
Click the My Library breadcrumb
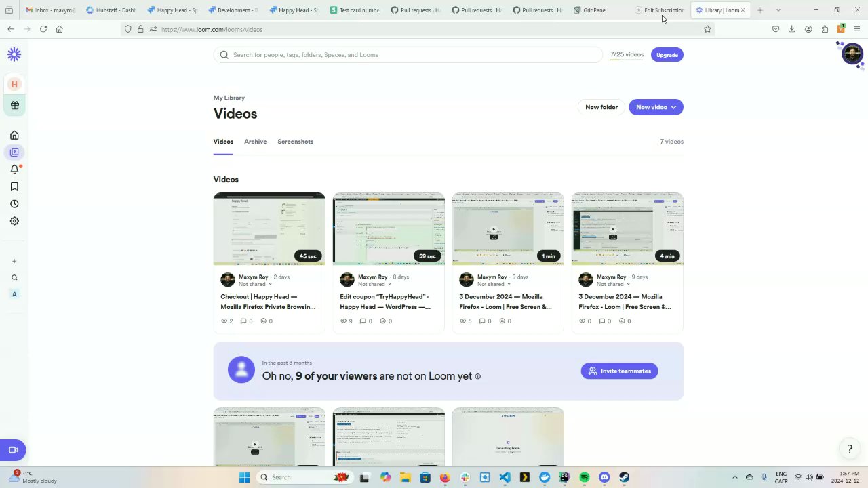click(229, 98)
